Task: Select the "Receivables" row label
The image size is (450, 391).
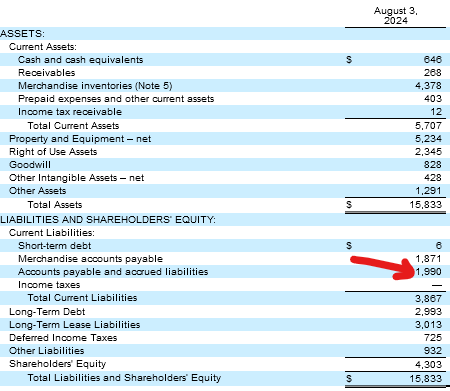Action: click(x=47, y=73)
